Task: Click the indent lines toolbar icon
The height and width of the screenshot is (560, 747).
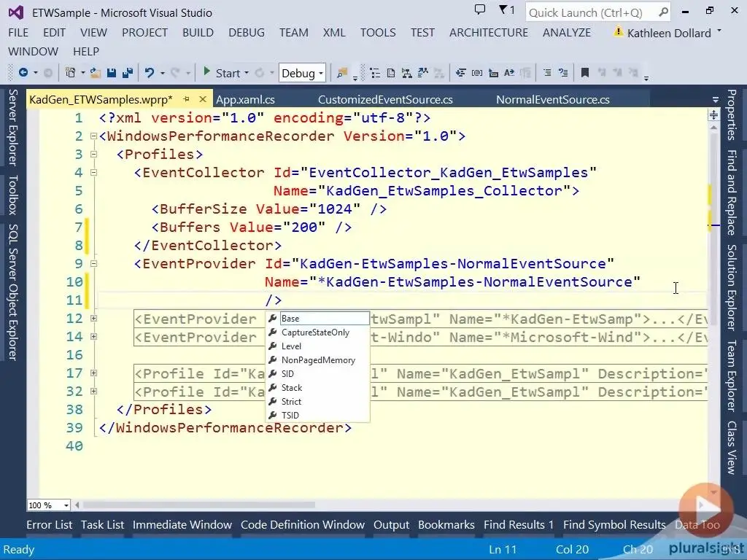Action: (547, 73)
